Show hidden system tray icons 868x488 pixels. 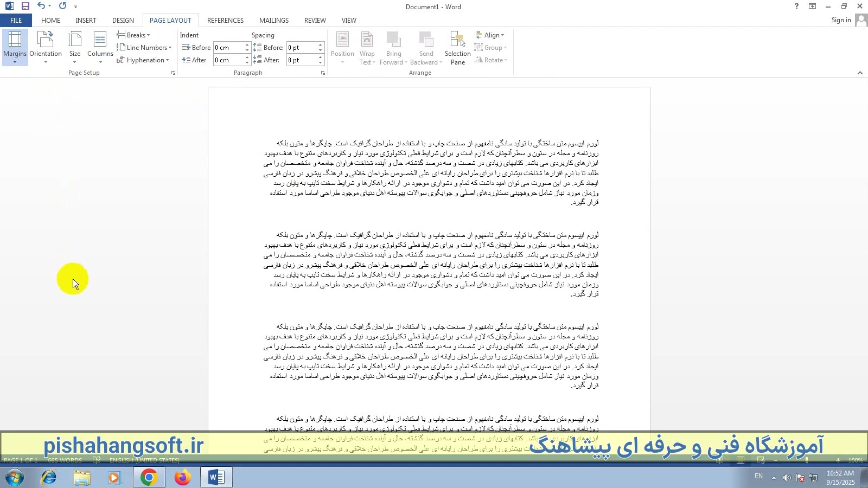[774, 478]
